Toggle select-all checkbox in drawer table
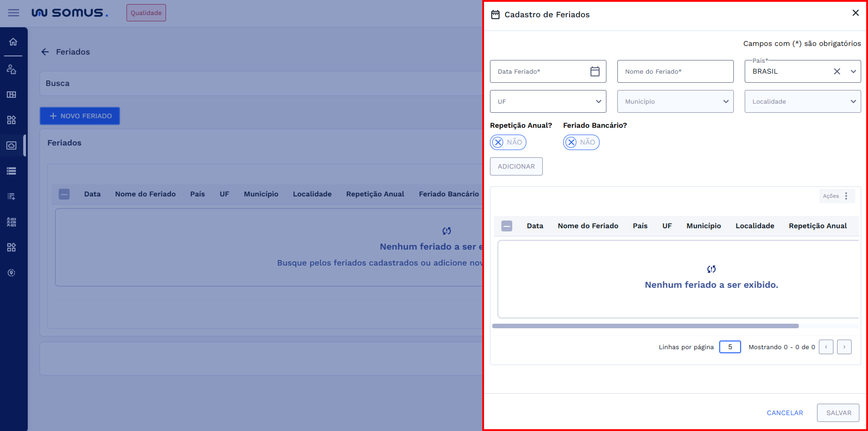 (506, 226)
